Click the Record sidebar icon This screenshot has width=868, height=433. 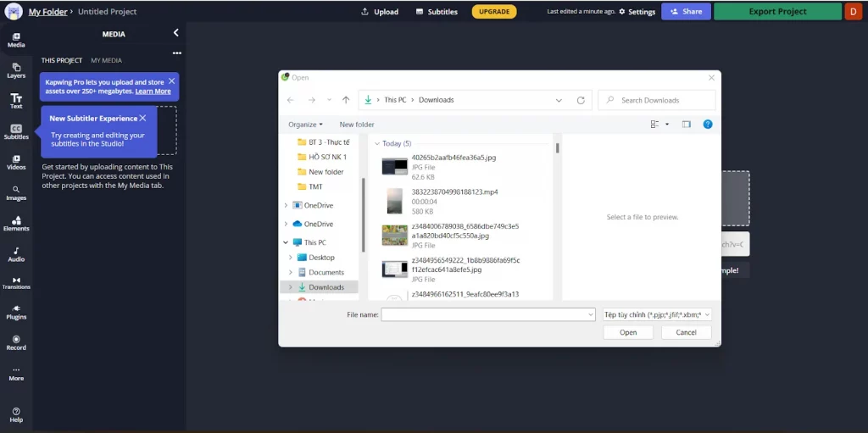[16, 342]
